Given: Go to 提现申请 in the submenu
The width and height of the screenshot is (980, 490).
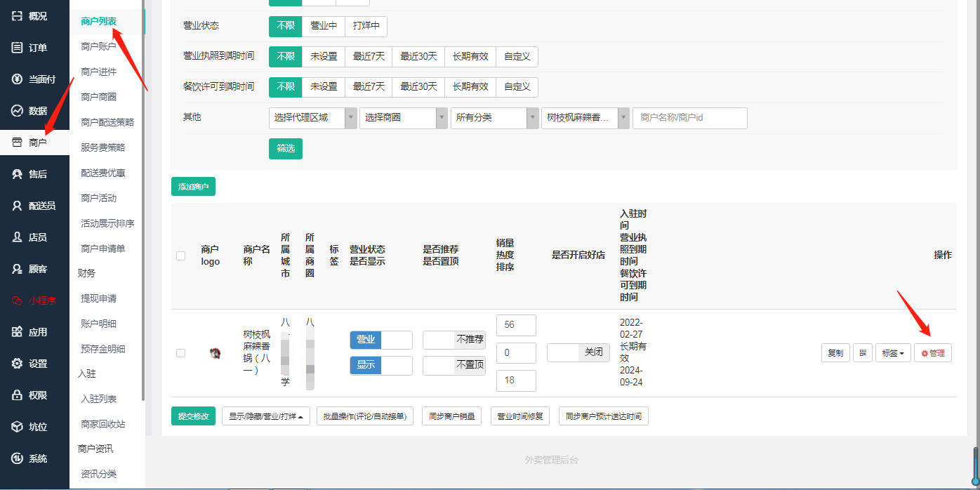Looking at the screenshot, I should (98, 298).
